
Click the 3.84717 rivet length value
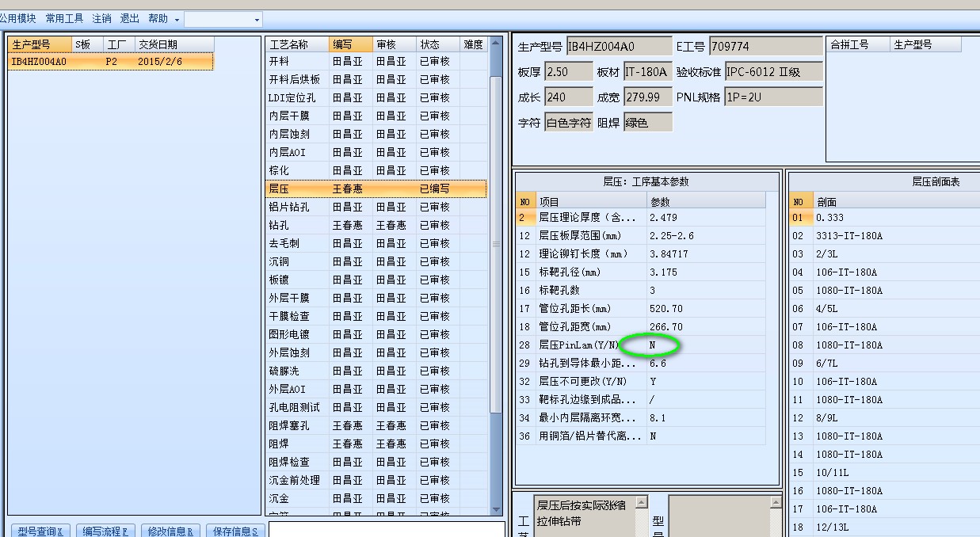pyautogui.click(x=669, y=253)
